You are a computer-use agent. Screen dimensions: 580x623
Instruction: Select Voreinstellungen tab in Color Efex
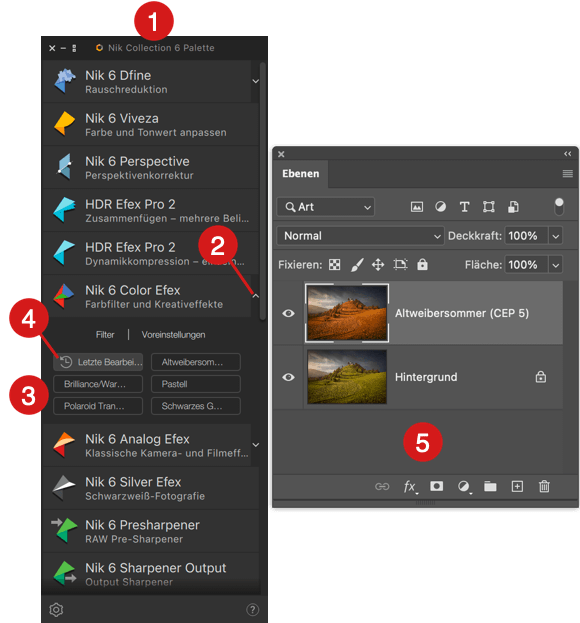tap(174, 335)
